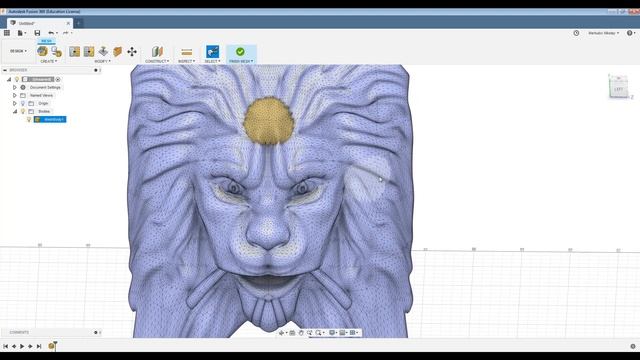Select Document Settings tree item

coord(45,87)
